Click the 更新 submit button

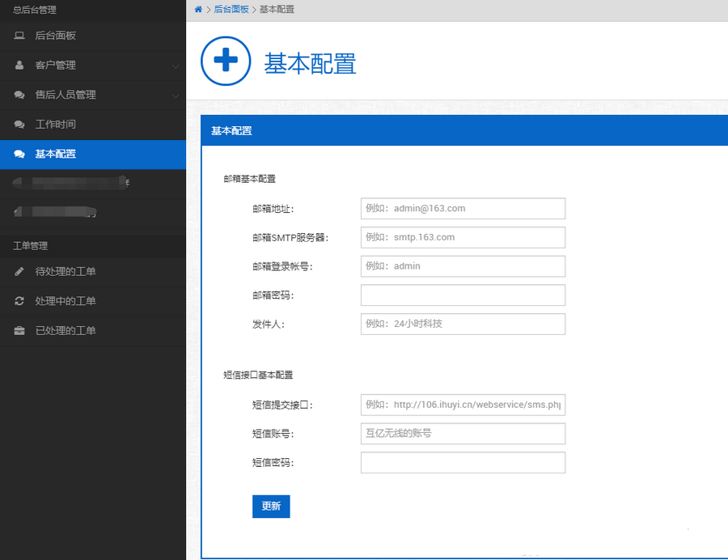click(270, 506)
